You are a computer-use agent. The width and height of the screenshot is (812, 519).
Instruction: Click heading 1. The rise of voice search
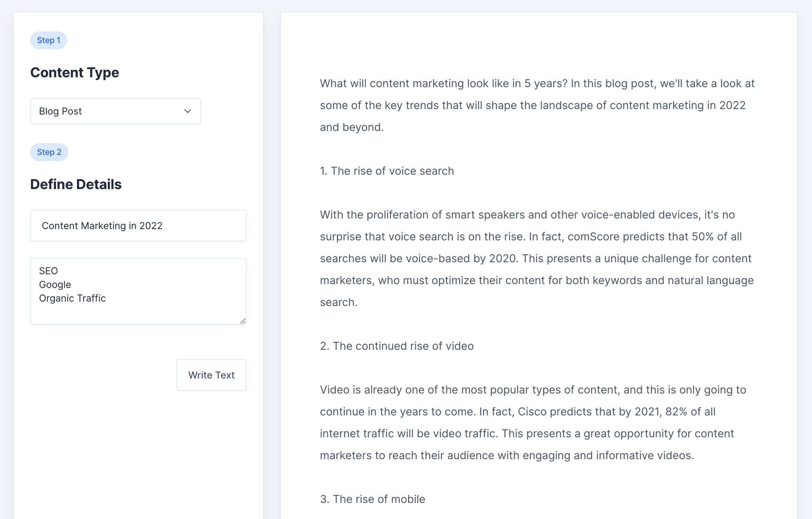387,171
